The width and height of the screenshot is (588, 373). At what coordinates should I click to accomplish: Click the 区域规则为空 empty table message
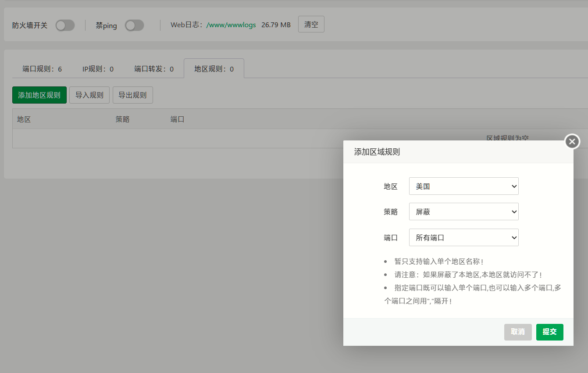(x=507, y=138)
